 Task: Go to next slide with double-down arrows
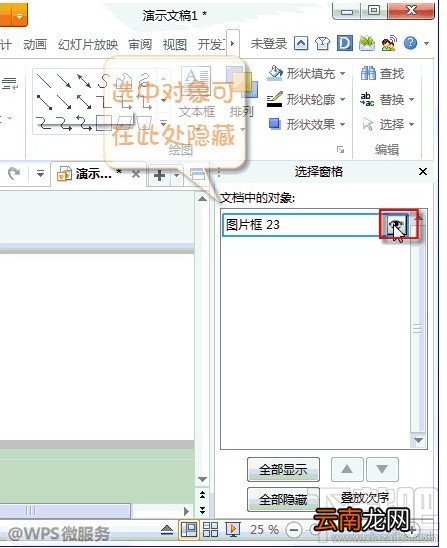202,510
